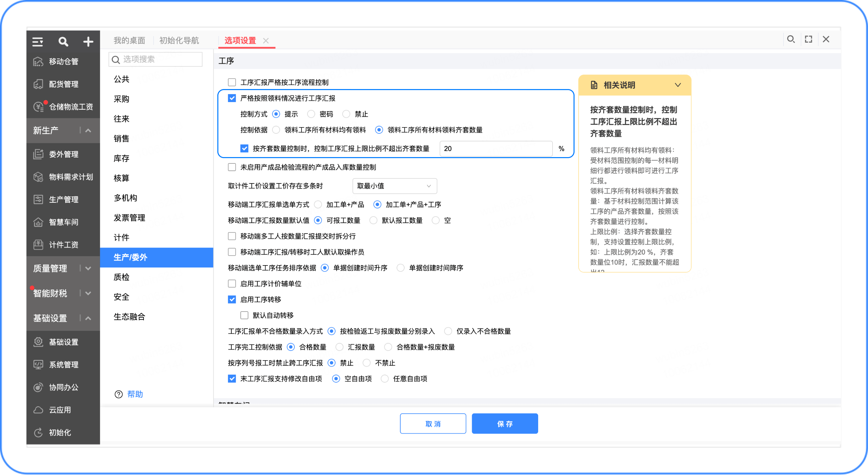Uncheck 按齐套数量控制时 upper limit checkbox
Image resolution: width=868 pixels, height=475 pixels.
tap(244, 148)
